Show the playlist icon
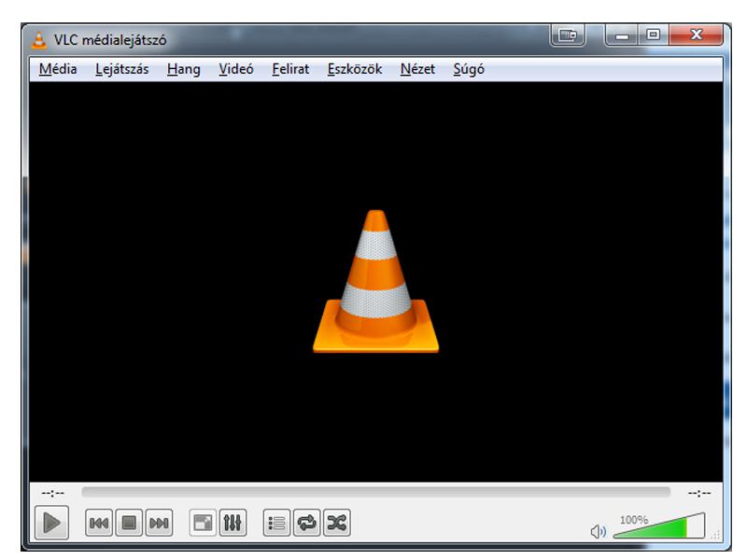The height and width of the screenshot is (560, 747). 276,523
